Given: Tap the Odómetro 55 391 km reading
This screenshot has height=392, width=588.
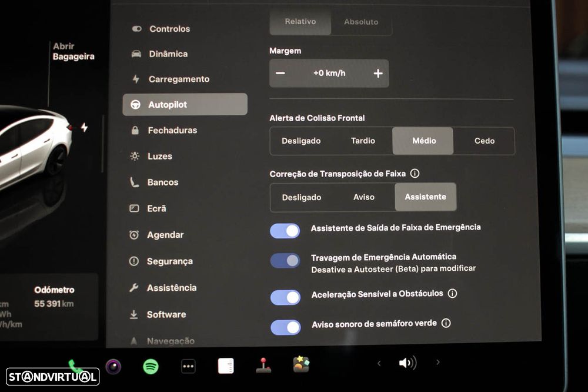Looking at the screenshot, I should (54, 297).
